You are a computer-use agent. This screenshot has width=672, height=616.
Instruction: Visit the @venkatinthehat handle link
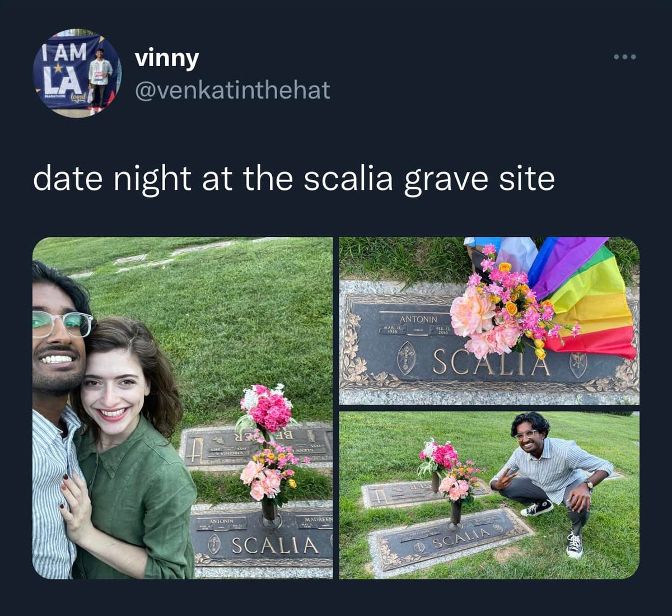(x=232, y=90)
